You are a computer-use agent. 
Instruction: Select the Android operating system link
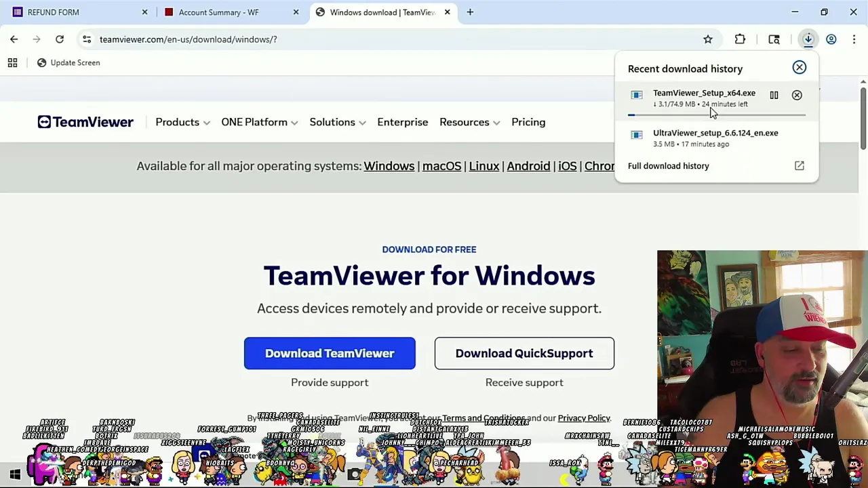click(x=528, y=166)
